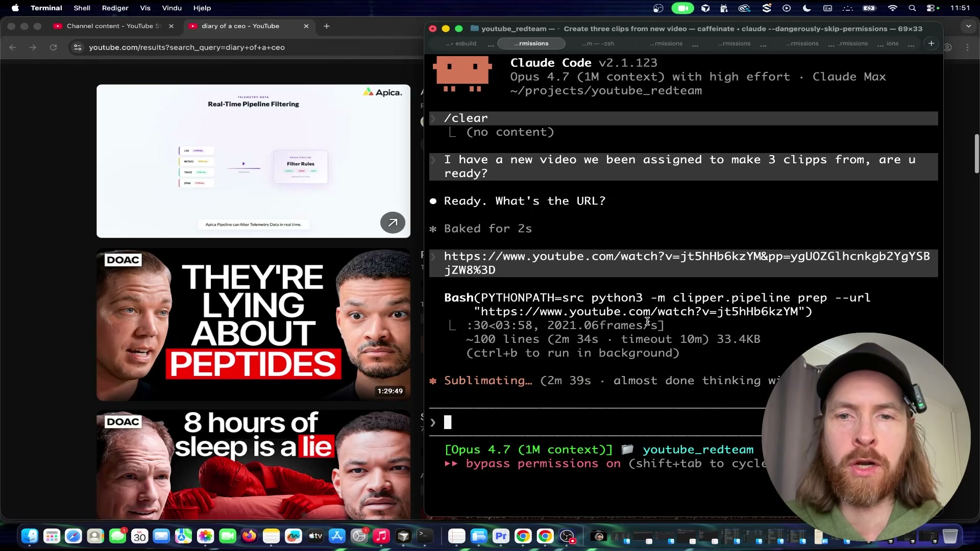The height and width of the screenshot is (551, 980).
Task: Go back in Chrome
Action: click(x=13, y=47)
